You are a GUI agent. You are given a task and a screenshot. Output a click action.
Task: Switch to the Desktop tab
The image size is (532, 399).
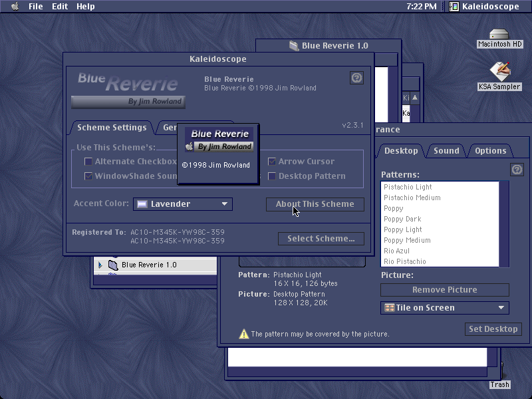(401, 151)
